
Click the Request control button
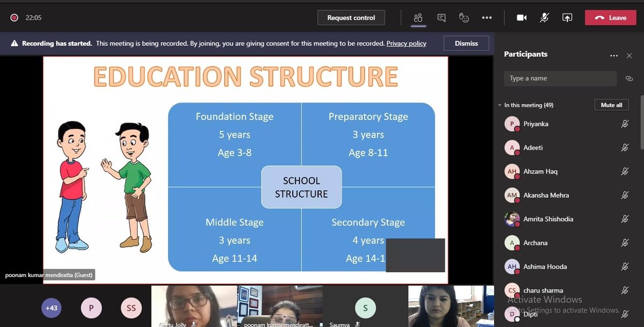351,18
